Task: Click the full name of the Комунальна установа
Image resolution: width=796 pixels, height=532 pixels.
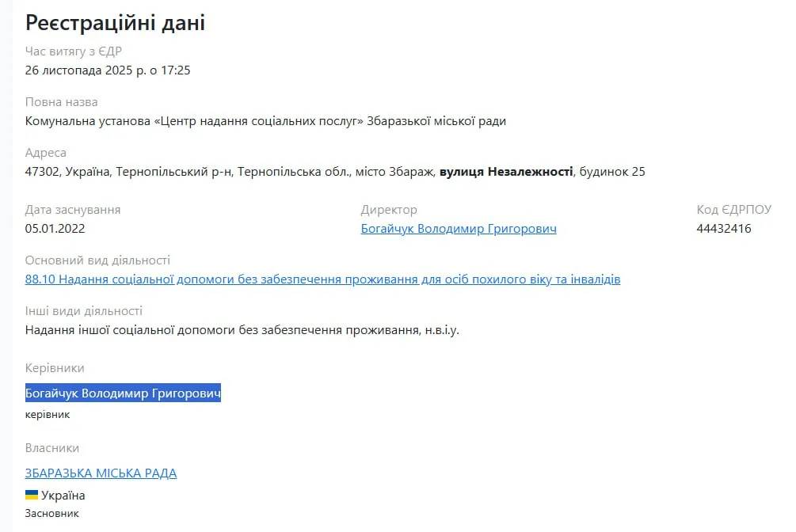Action: (265, 121)
